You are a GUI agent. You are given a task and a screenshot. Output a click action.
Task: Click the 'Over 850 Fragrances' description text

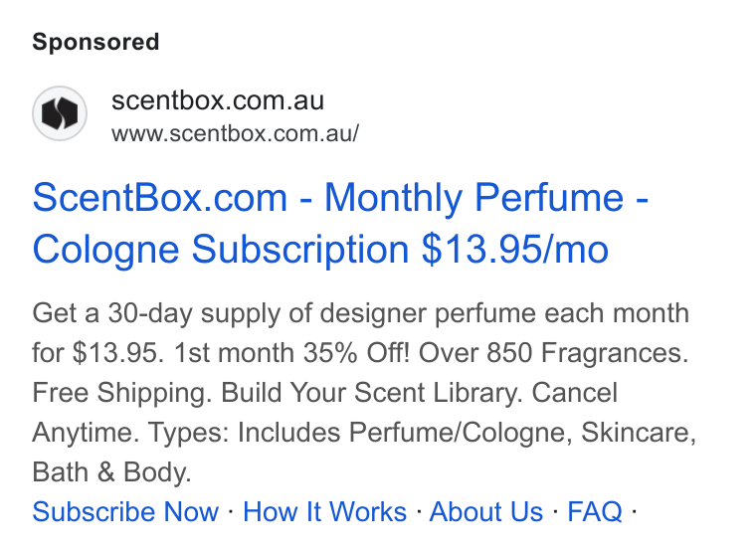click(x=553, y=352)
